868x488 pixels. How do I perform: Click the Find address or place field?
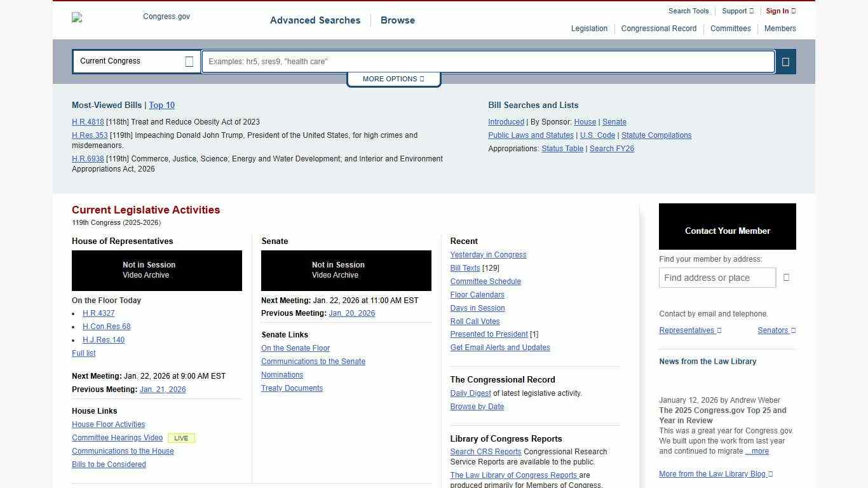click(x=717, y=278)
